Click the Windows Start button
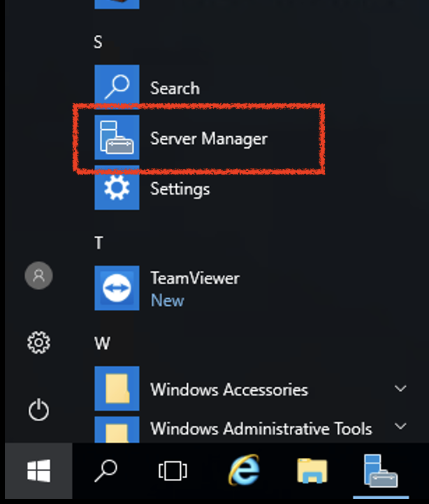This screenshot has width=429, height=504. pyautogui.click(x=38, y=471)
